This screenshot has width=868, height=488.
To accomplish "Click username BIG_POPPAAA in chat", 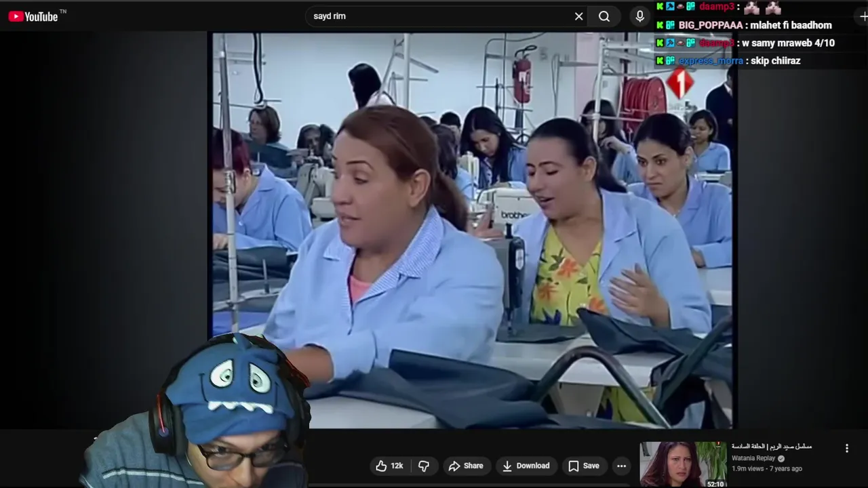I will 711,25.
